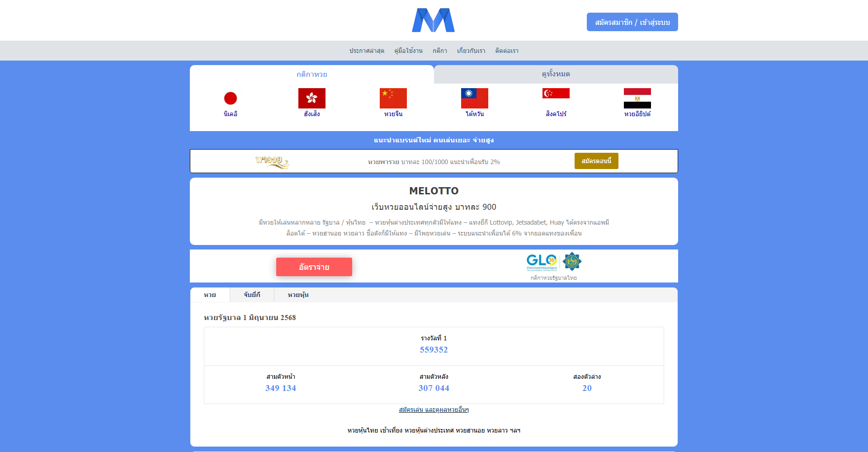Viewport: 868px width, 452px height.
Task: Click two-digit result 20
Action: click(x=587, y=388)
